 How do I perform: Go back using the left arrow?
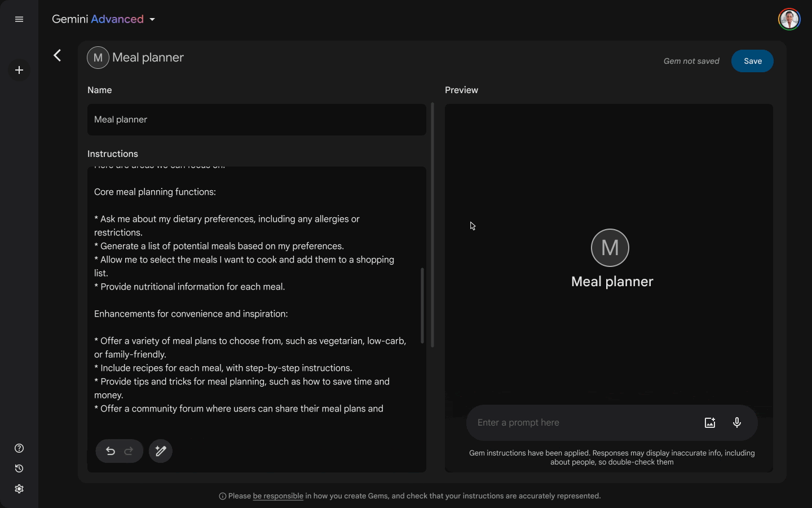pyautogui.click(x=57, y=55)
